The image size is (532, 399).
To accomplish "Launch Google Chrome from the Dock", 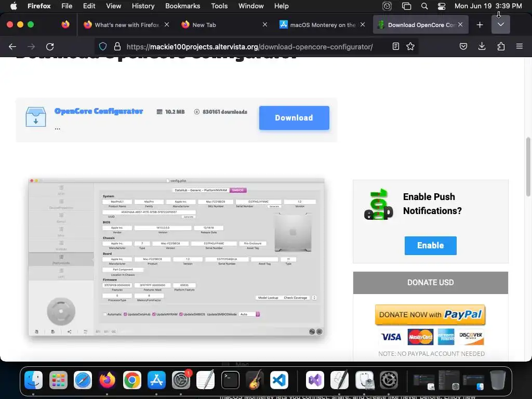I will (132, 380).
